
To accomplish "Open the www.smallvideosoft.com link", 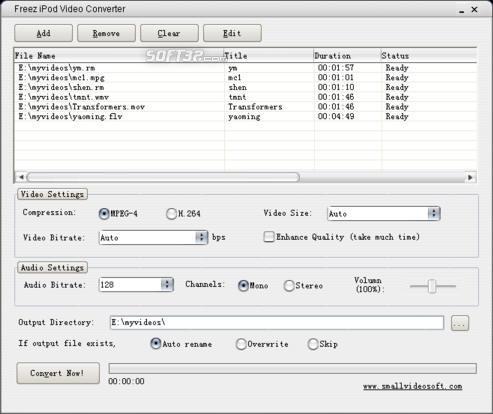I will (x=412, y=386).
